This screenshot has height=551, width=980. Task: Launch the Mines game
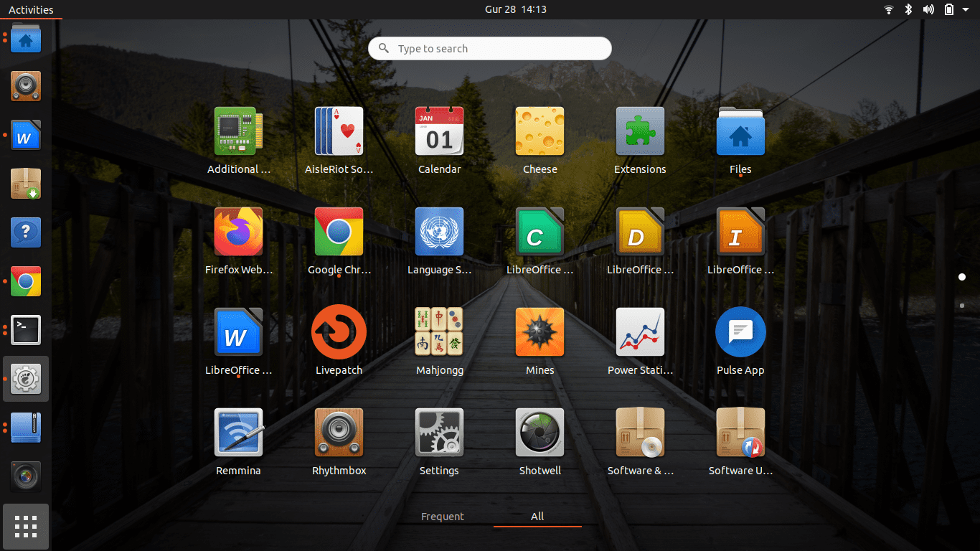pos(540,342)
